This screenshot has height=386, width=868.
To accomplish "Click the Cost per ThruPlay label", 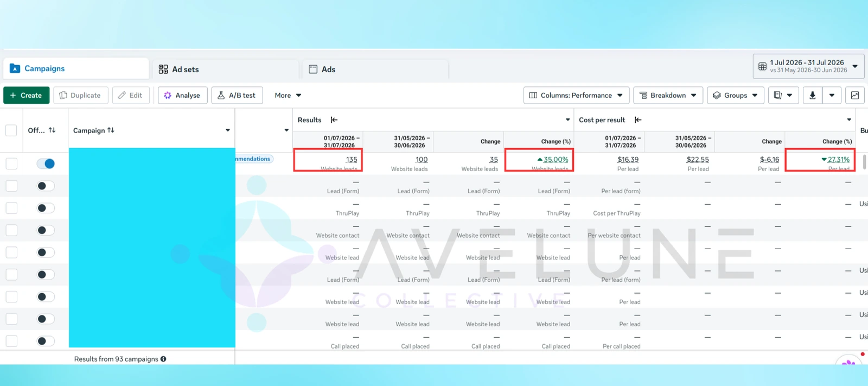I will 617,213.
